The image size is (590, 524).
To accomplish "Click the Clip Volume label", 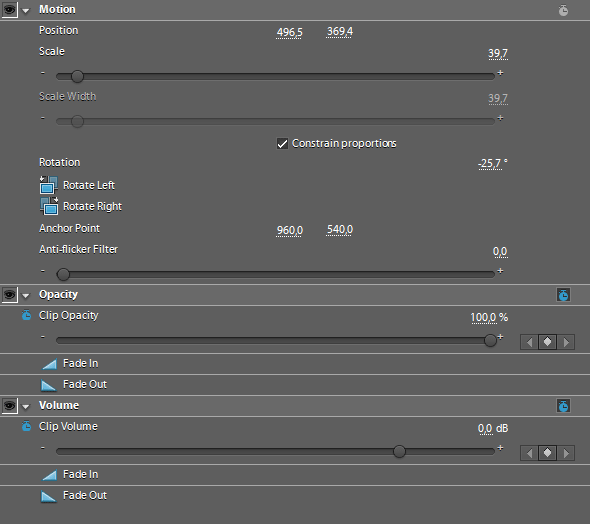I will 68,426.
